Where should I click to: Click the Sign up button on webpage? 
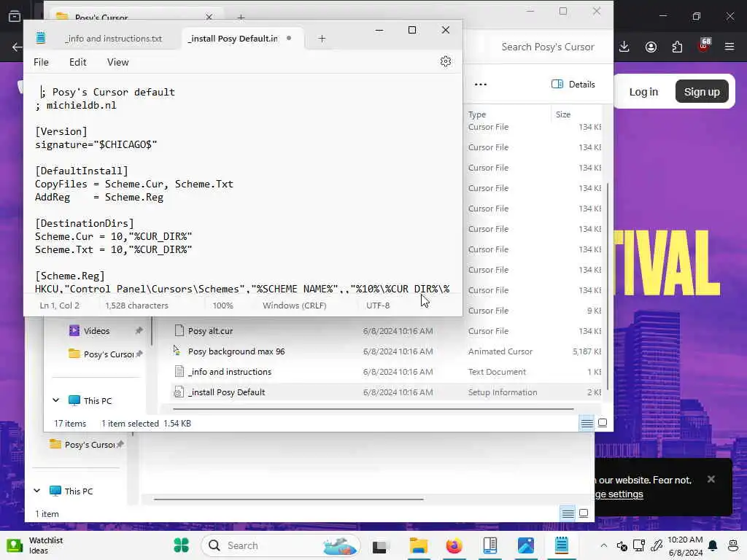[x=702, y=92]
